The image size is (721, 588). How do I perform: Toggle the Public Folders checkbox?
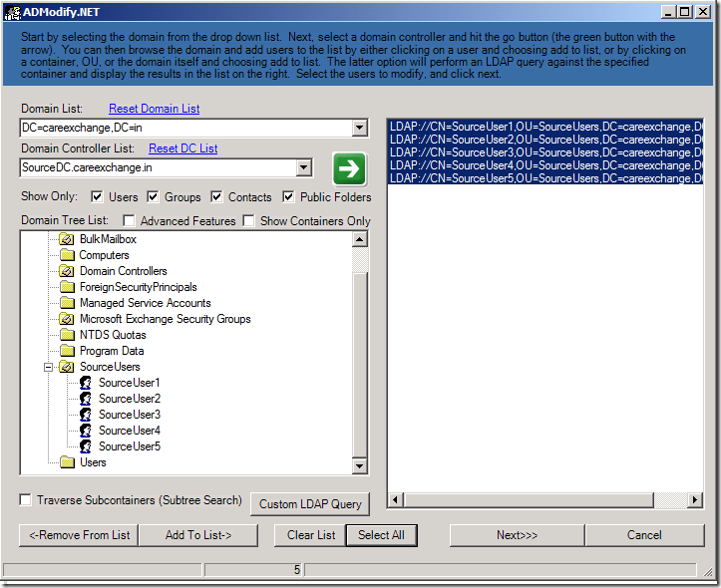(288, 197)
